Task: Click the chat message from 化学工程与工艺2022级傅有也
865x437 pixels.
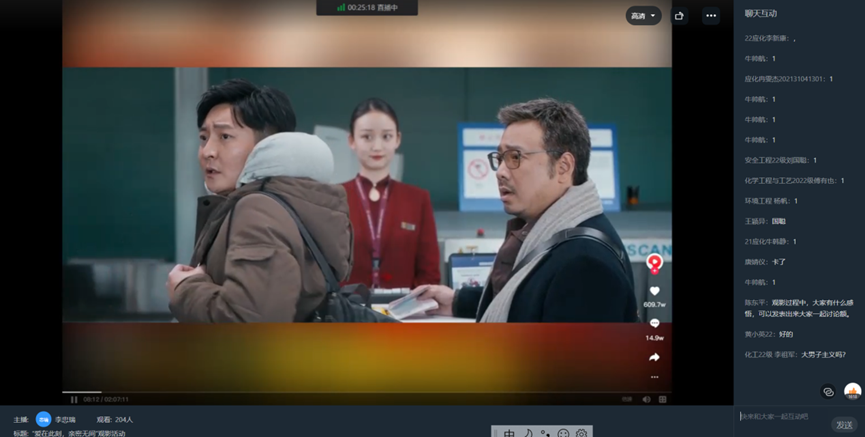Action: pyautogui.click(x=794, y=180)
